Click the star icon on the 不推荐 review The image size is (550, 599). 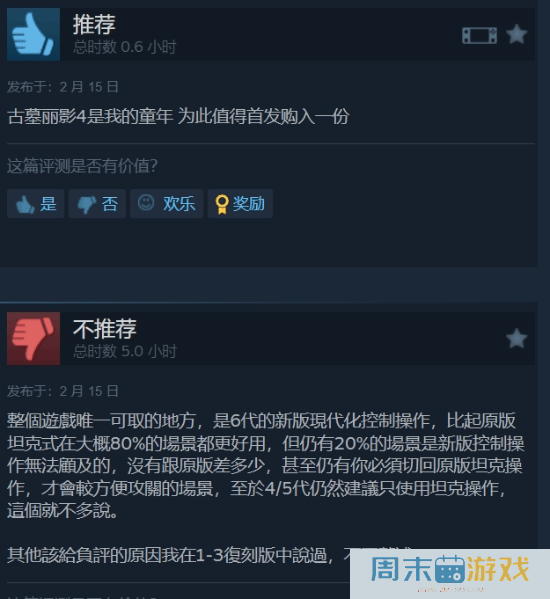tap(516, 338)
